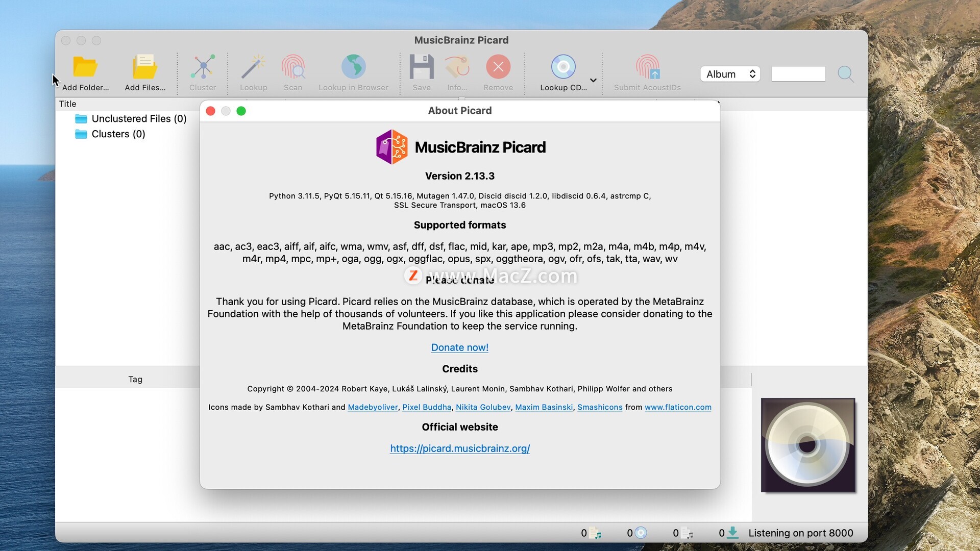
Task: Open the Pixel Buddha credit link
Action: (427, 407)
